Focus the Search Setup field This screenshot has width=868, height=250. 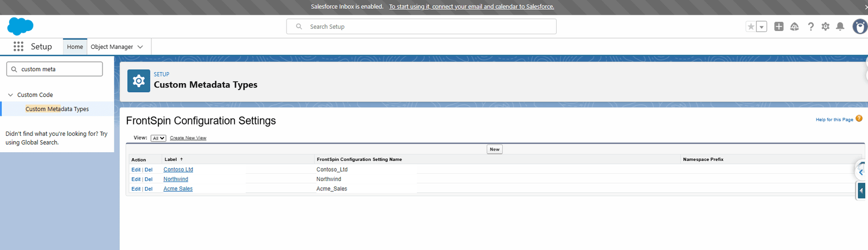421,27
